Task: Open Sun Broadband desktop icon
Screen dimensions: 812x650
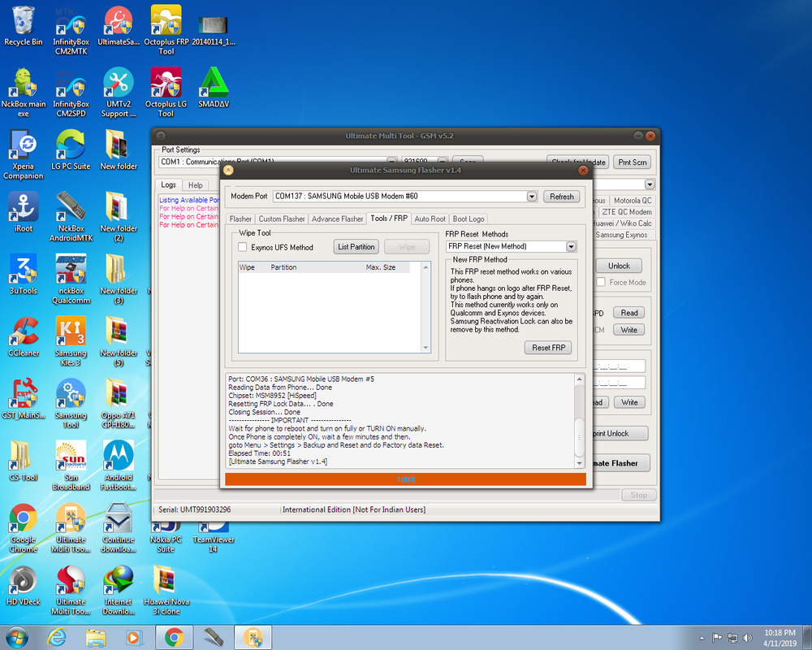Action: [71, 466]
